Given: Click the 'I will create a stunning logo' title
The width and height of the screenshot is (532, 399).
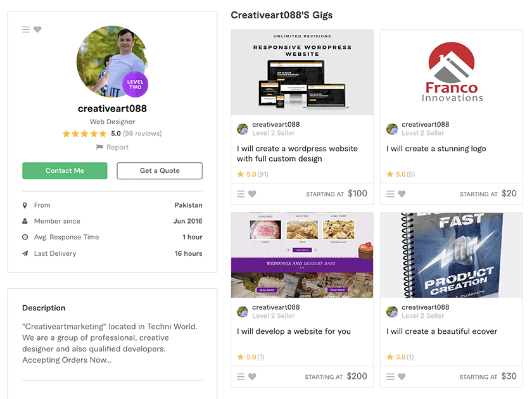Looking at the screenshot, I should click(436, 149).
